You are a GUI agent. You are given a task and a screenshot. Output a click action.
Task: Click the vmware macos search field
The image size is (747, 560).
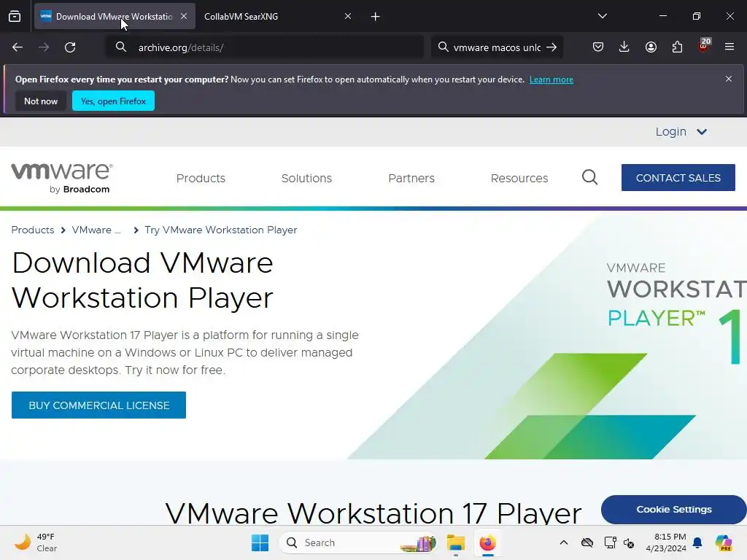[495, 47]
